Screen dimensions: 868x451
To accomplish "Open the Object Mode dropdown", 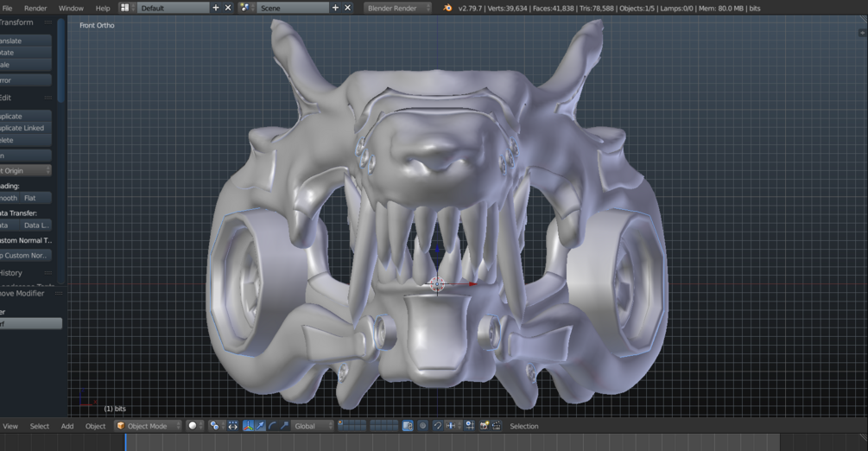I will pyautogui.click(x=148, y=426).
